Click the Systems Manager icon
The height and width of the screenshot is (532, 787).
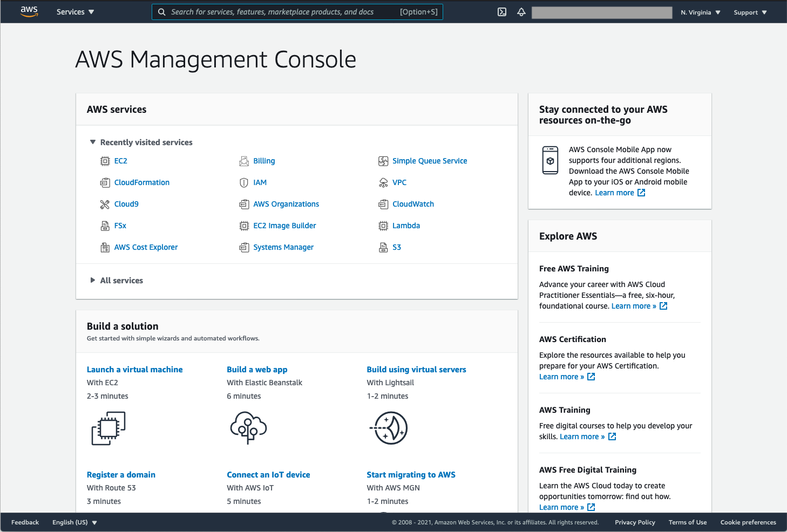[x=244, y=247]
